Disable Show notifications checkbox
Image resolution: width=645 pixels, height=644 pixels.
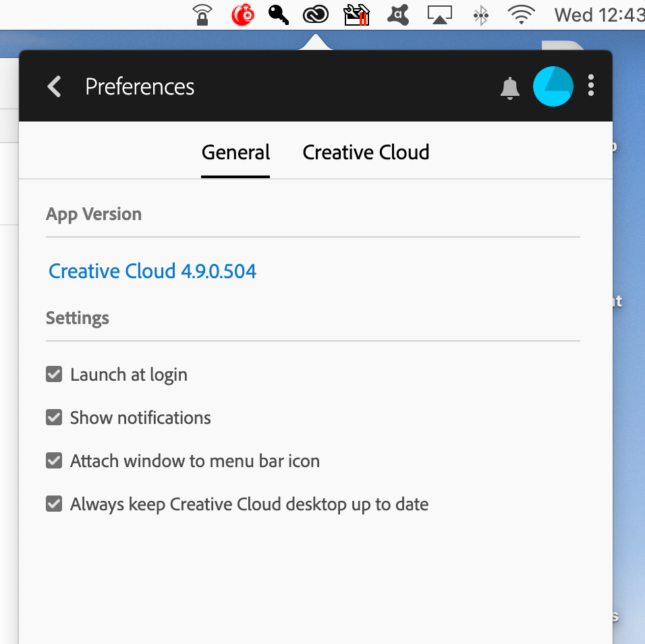[54, 418]
